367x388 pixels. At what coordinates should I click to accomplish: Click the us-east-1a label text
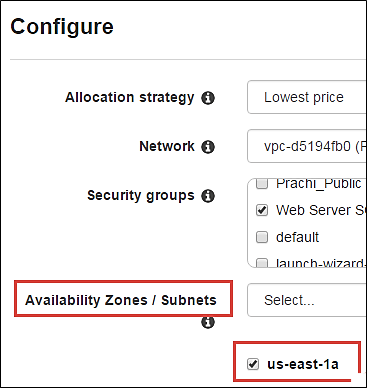click(303, 364)
